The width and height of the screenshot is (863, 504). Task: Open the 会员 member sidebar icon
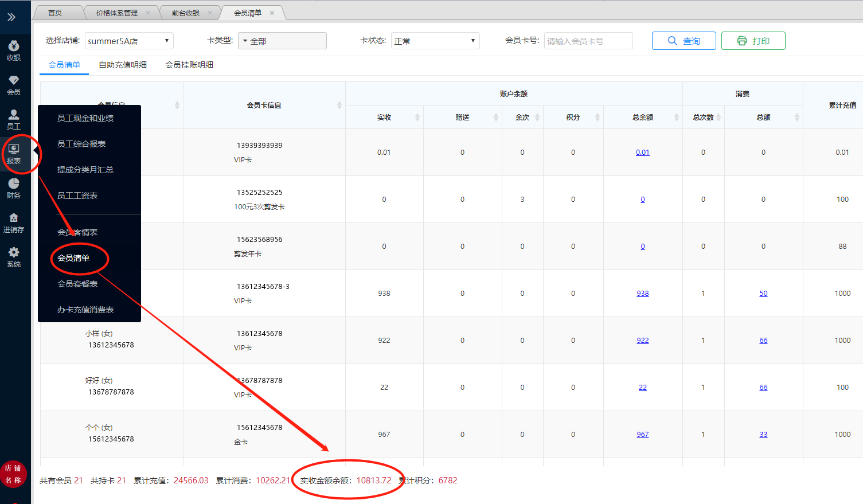(x=14, y=85)
